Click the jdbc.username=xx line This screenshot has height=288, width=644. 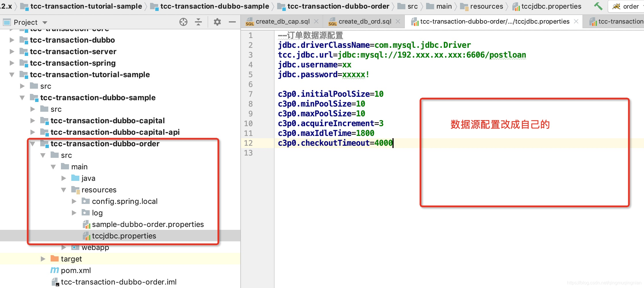pos(315,65)
